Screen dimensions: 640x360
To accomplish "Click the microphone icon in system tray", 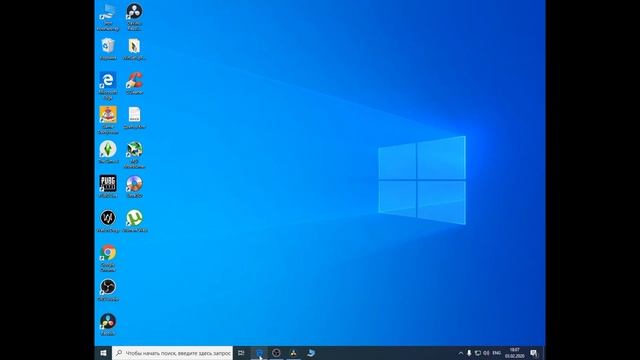I will click(469, 353).
